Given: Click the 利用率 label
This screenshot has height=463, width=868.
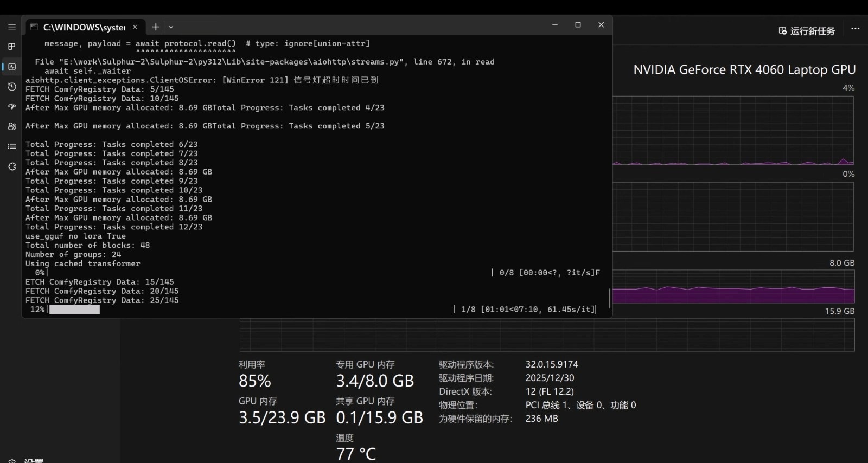Looking at the screenshot, I should coord(252,364).
